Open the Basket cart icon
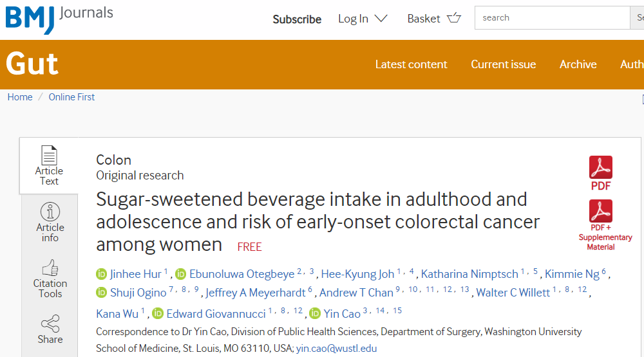 tap(454, 18)
